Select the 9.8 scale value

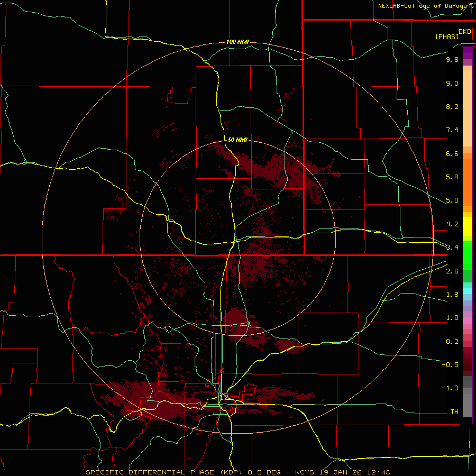point(452,59)
